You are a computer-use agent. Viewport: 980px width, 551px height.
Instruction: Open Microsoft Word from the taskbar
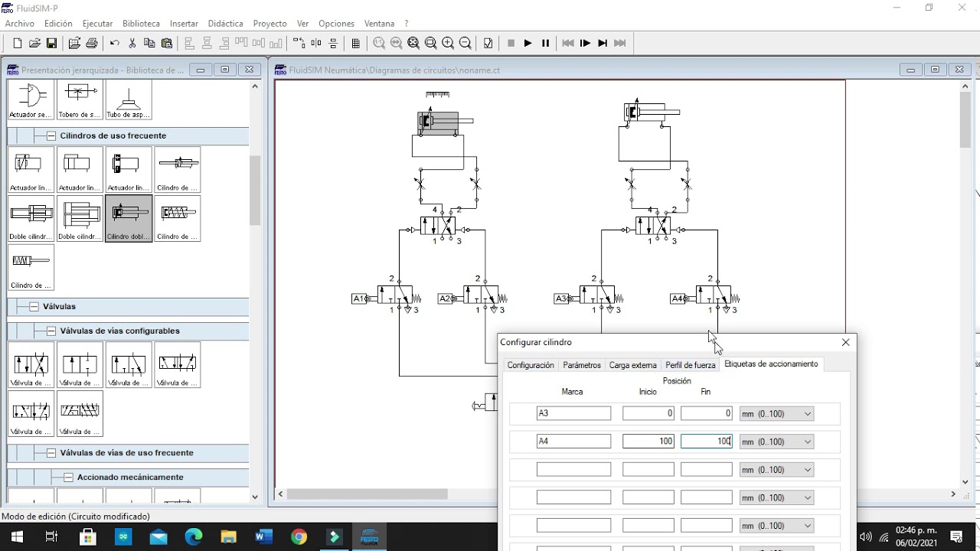coord(263,536)
